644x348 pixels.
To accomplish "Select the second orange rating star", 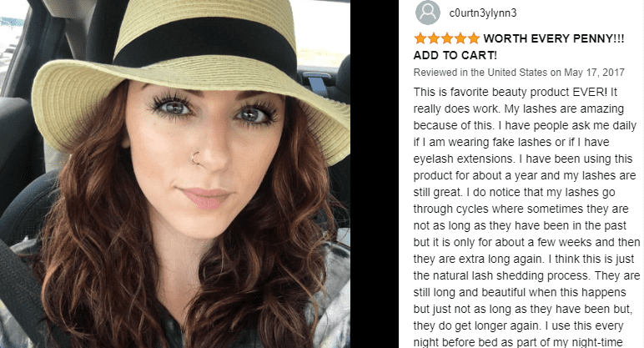I will [434, 38].
